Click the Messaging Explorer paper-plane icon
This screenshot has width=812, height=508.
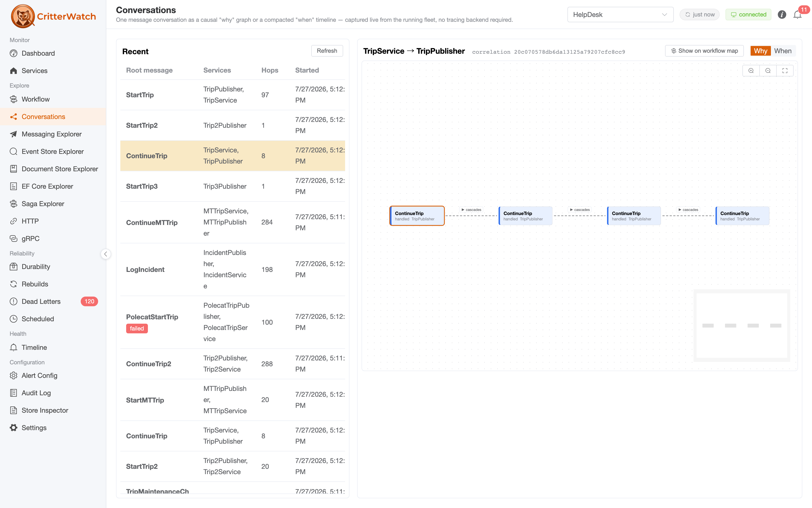pyautogui.click(x=14, y=134)
